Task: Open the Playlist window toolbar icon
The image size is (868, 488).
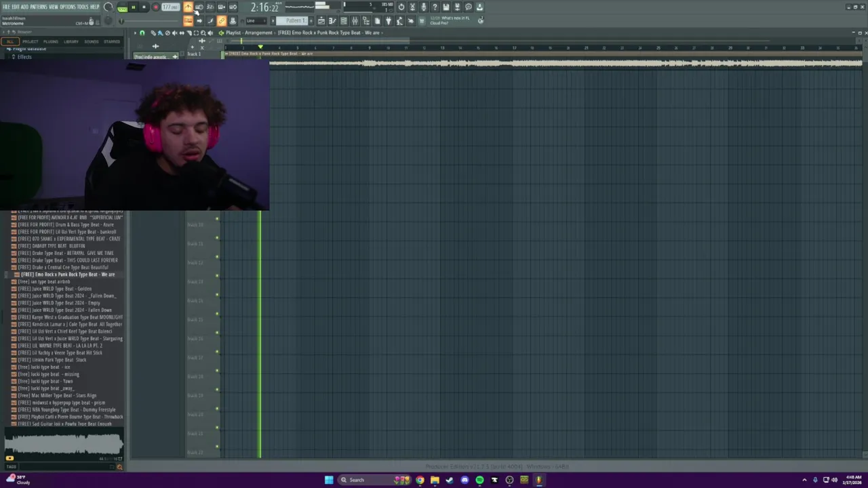Action: (321, 21)
